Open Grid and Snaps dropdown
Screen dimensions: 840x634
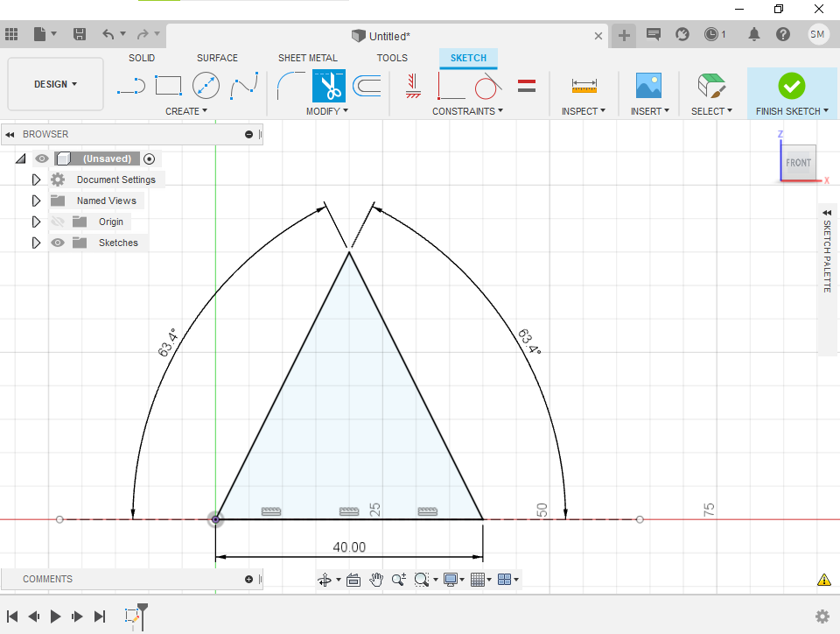481,580
